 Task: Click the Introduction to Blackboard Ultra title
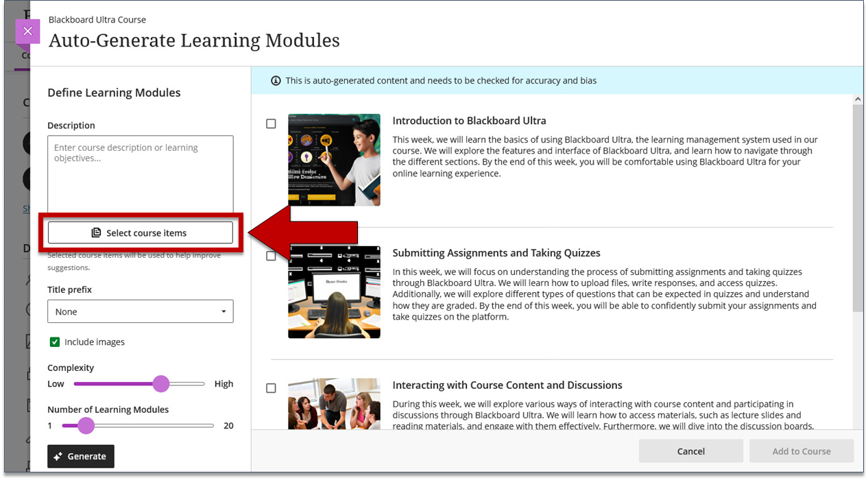[469, 121]
